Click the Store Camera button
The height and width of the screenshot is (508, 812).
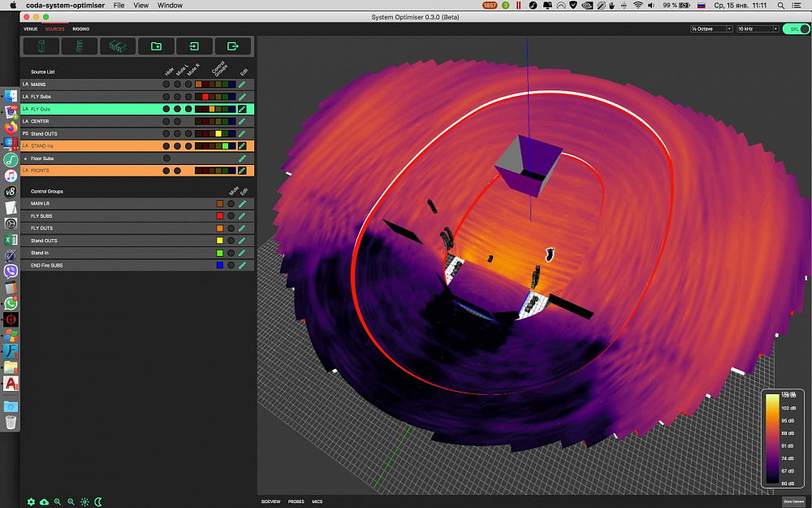(793, 501)
